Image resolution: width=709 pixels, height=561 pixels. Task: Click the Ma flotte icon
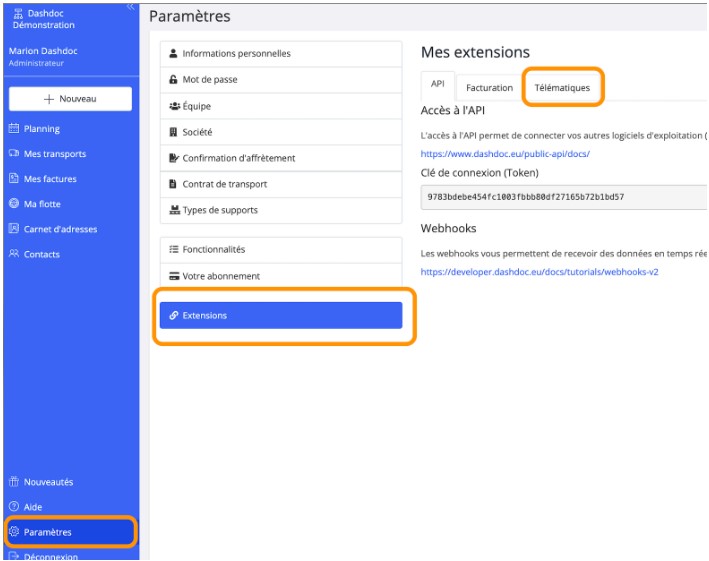(14, 204)
